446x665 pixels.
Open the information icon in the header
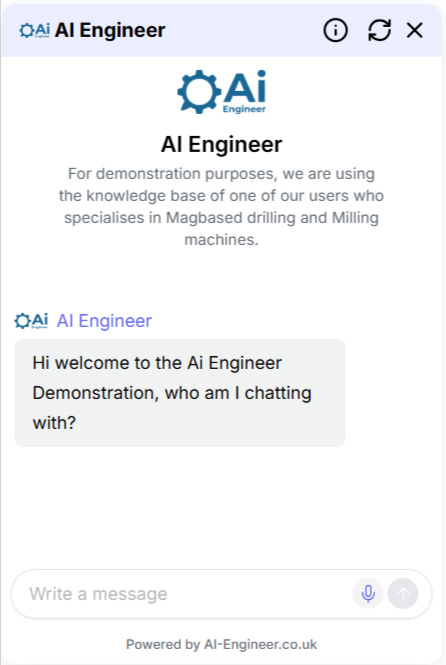click(335, 30)
